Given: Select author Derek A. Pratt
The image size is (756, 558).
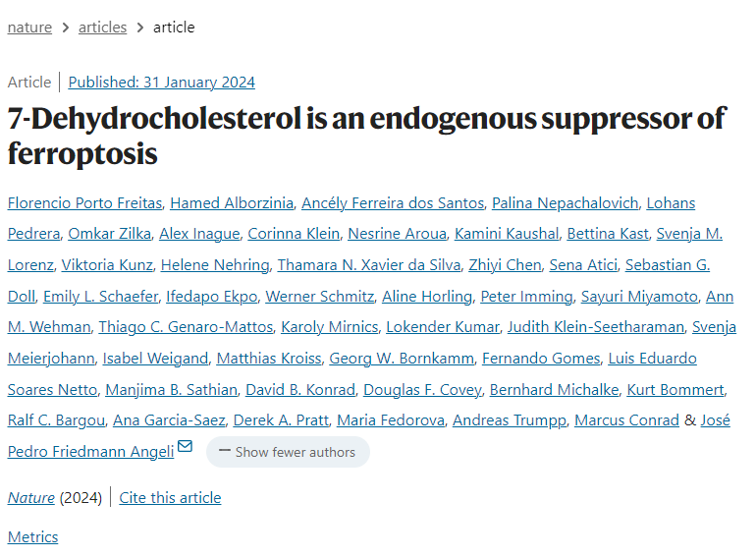Looking at the screenshot, I should pyautogui.click(x=281, y=420).
